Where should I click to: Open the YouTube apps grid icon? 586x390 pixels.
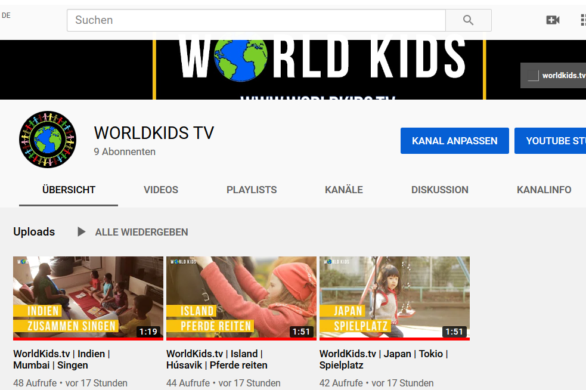tap(583, 20)
